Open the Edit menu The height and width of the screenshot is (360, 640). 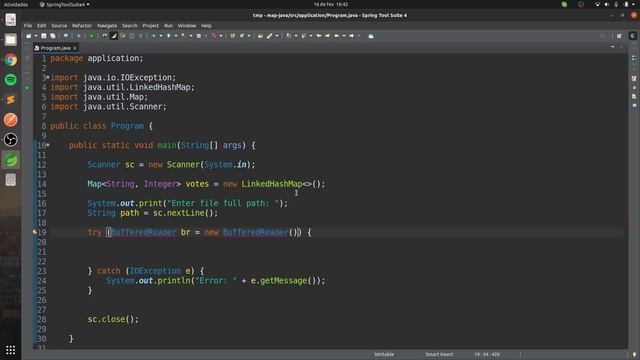coord(42,26)
